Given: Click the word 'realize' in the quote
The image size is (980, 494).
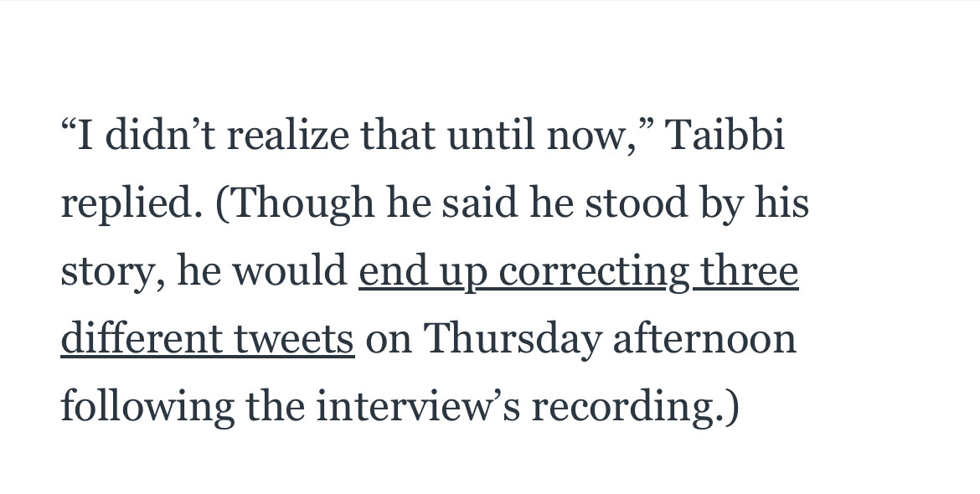Looking at the screenshot, I should point(287,135).
